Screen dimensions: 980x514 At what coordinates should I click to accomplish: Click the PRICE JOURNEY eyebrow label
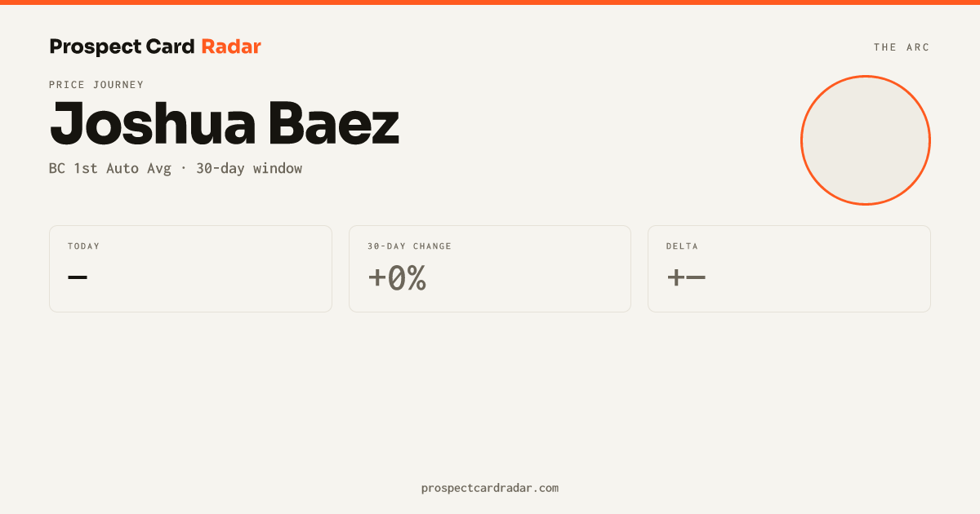tap(96, 85)
